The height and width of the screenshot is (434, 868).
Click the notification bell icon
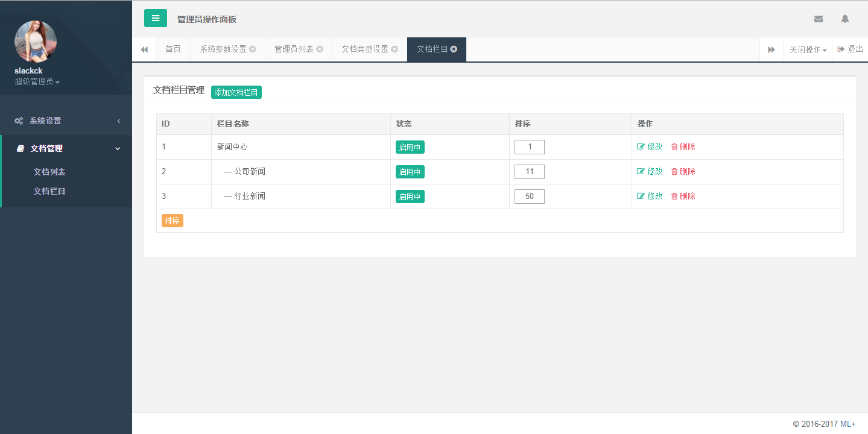click(x=844, y=19)
